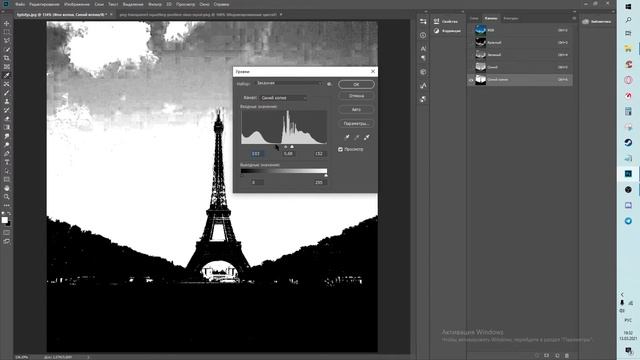The height and width of the screenshot is (360, 640).
Task: Select the Lasso tool
Action: coord(7,40)
